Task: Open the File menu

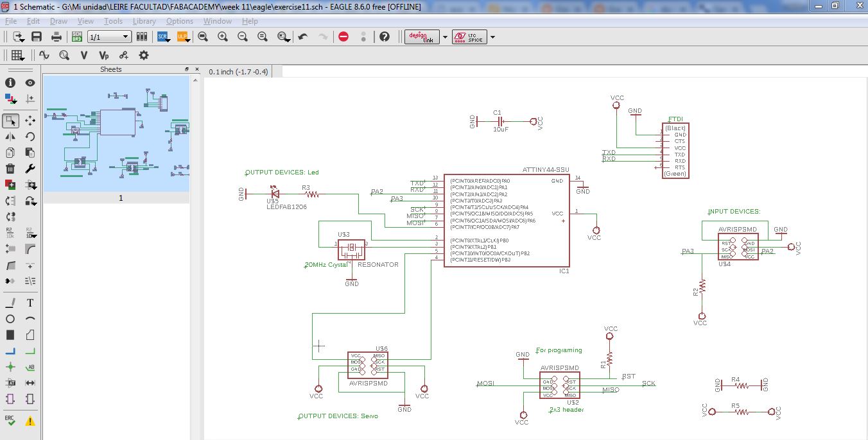Action: 11,21
